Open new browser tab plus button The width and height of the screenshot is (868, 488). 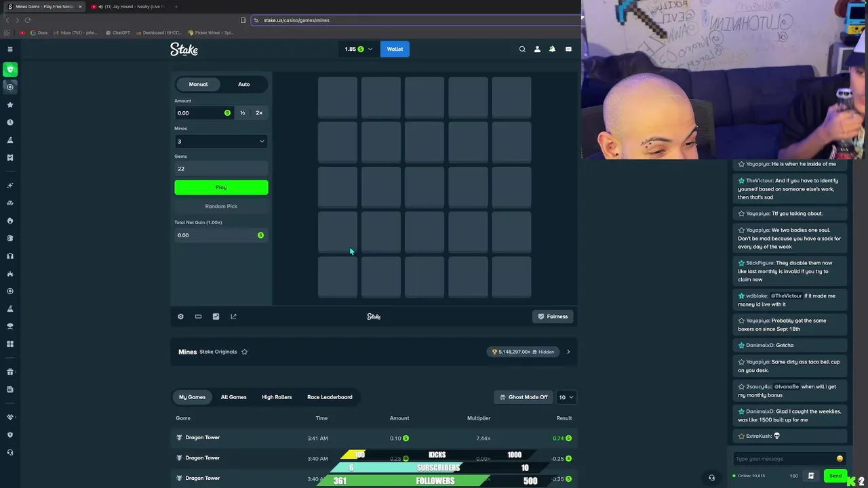176,7
